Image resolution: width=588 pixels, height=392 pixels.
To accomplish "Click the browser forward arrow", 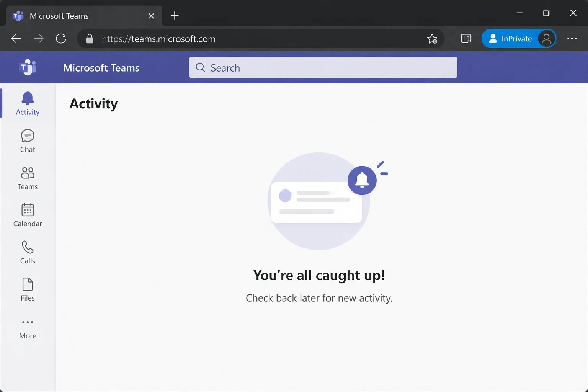I will click(x=38, y=39).
